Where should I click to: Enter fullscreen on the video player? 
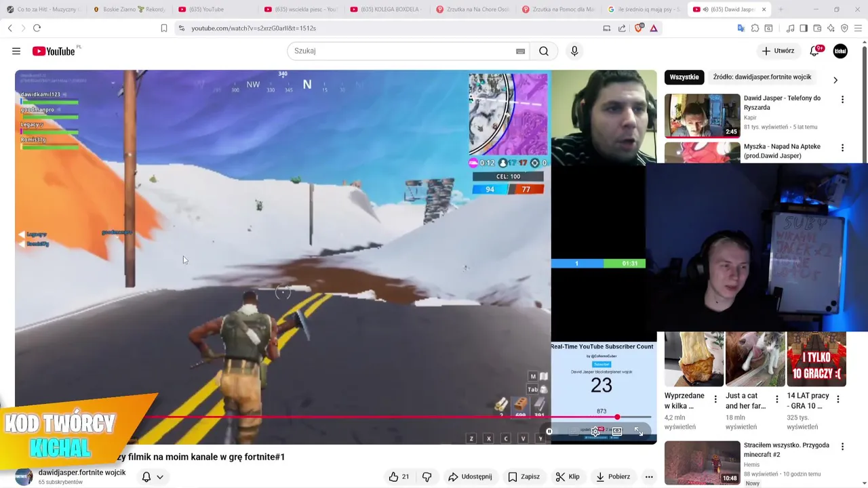click(x=638, y=431)
